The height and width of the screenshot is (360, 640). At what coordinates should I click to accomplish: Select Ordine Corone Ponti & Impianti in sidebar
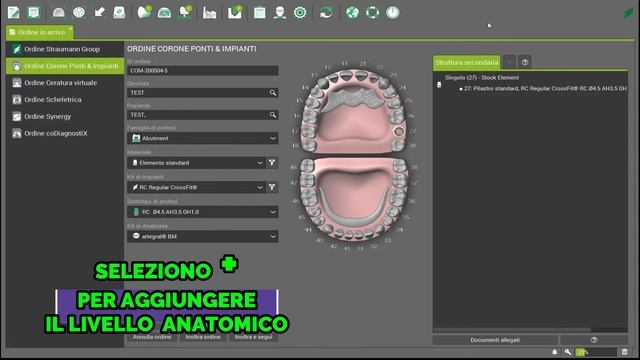click(65, 66)
